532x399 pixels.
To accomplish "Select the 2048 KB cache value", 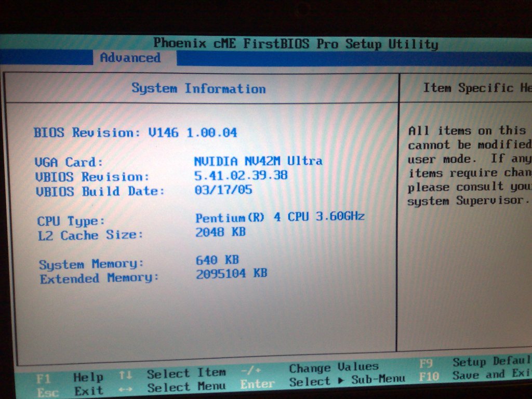I will point(220,232).
